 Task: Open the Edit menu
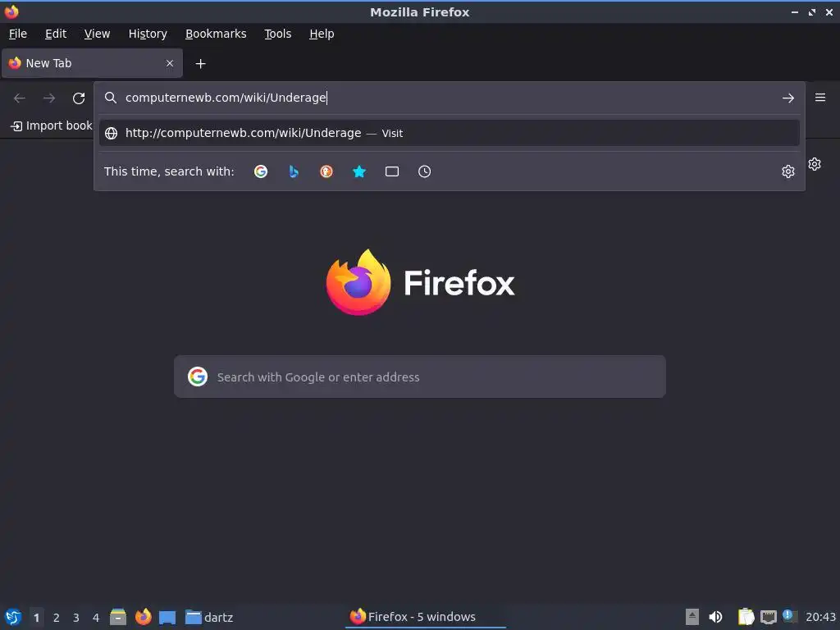click(x=56, y=34)
